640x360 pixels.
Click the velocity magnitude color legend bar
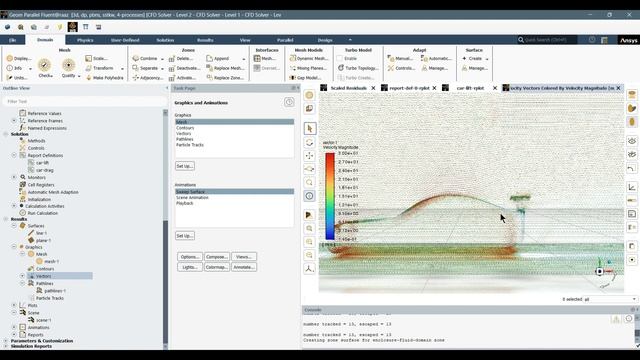330,196
